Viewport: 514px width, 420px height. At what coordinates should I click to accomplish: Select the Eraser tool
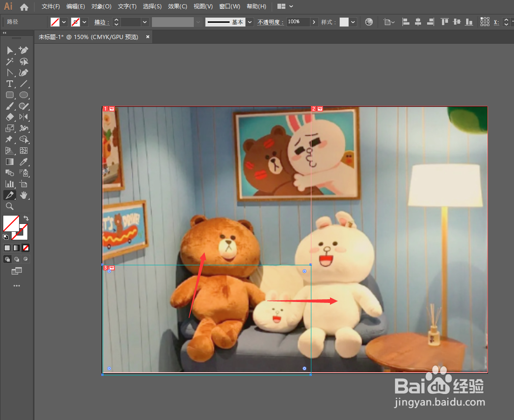click(10, 117)
